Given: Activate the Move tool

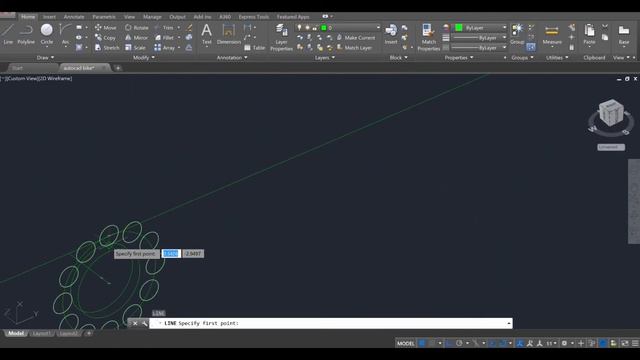Looking at the screenshot, I should [106, 28].
